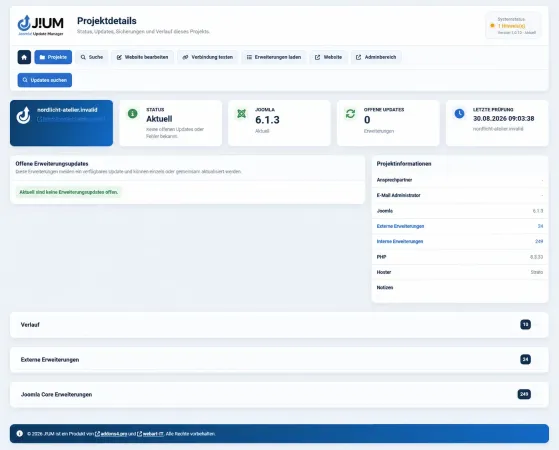Click the green status info icon

tap(133, 113)
